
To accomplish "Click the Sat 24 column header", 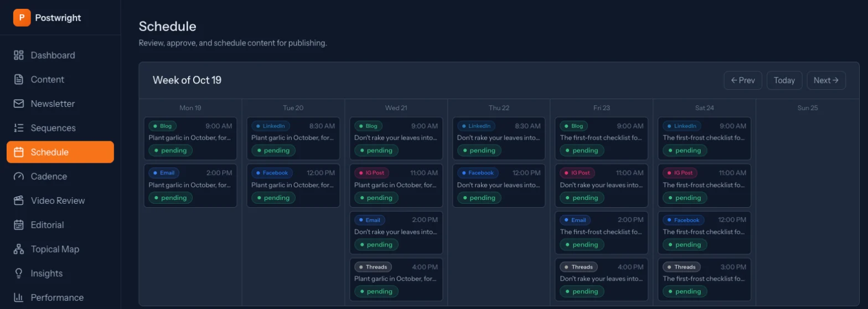I will (x=705, y=108).
